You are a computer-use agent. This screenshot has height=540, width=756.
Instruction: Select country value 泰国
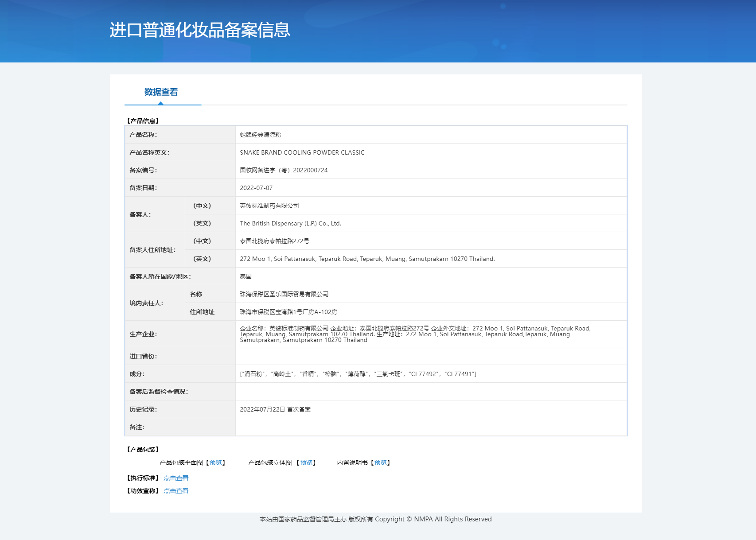(246, 276)
